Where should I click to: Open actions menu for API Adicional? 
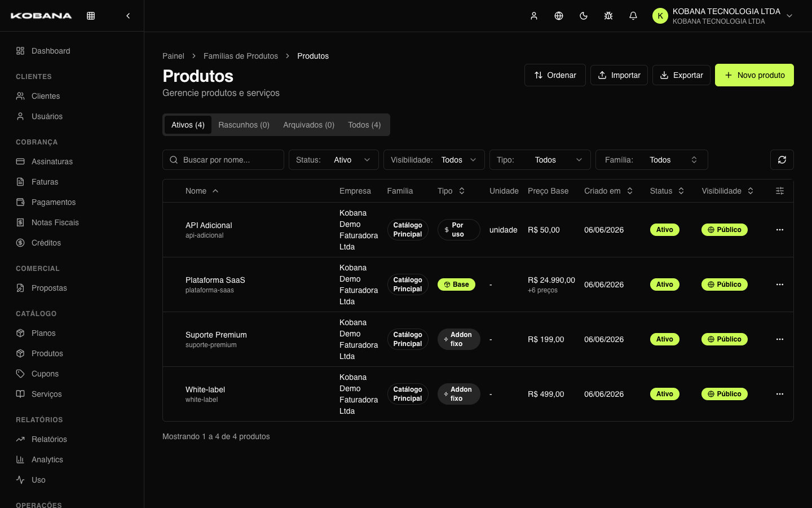(x=780, y=230)
